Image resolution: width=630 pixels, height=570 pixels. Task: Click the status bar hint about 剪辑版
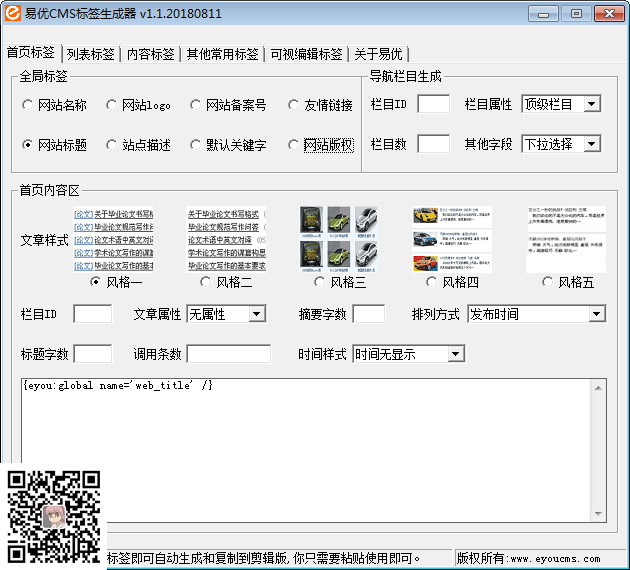pos(264,558)
